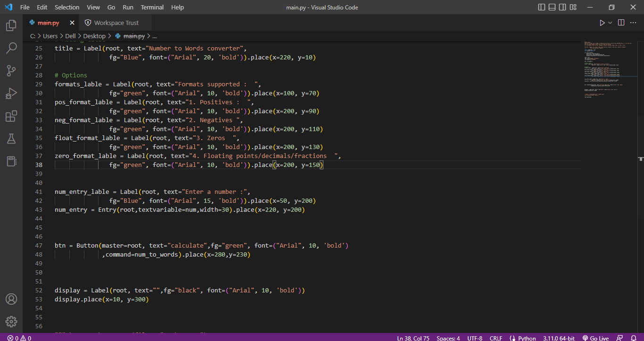
Task: Open the Testing flask view
Action: pyautogui.click(x=11, y=139)
